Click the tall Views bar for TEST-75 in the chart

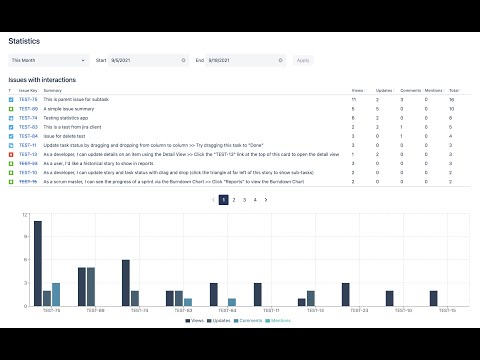38,263
